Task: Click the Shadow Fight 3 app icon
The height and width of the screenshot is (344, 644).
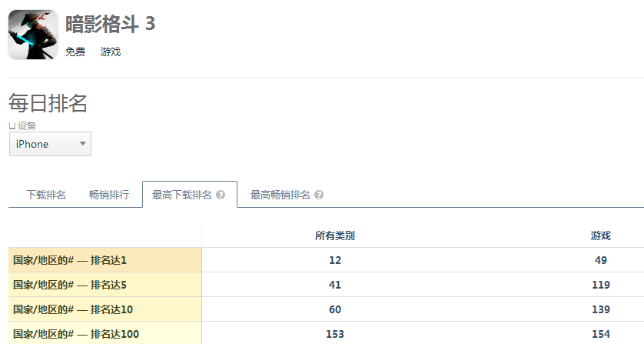Action: [x=33, y=35]
